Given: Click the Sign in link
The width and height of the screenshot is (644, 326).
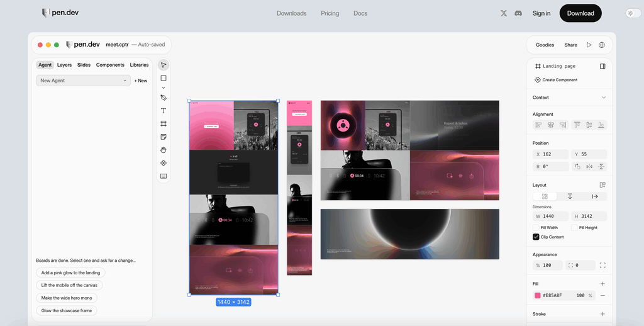Looking at the screenshot, I should coord(541,13).
